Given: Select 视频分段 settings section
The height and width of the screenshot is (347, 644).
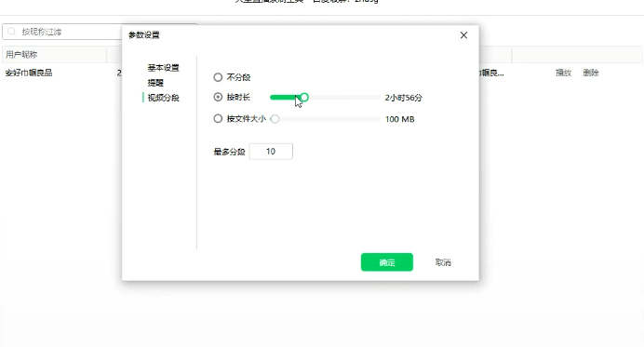Looking at the screenshot, I should click(164, 98).
